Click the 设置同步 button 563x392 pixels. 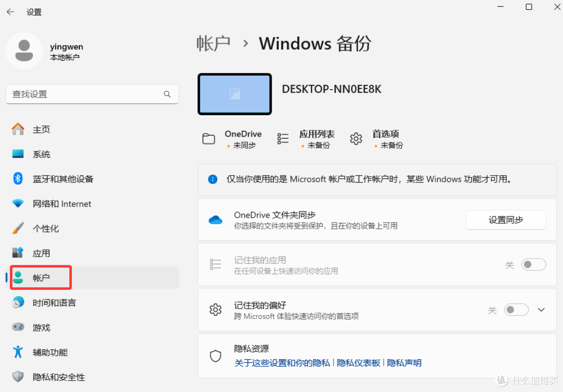click(506, 219)
